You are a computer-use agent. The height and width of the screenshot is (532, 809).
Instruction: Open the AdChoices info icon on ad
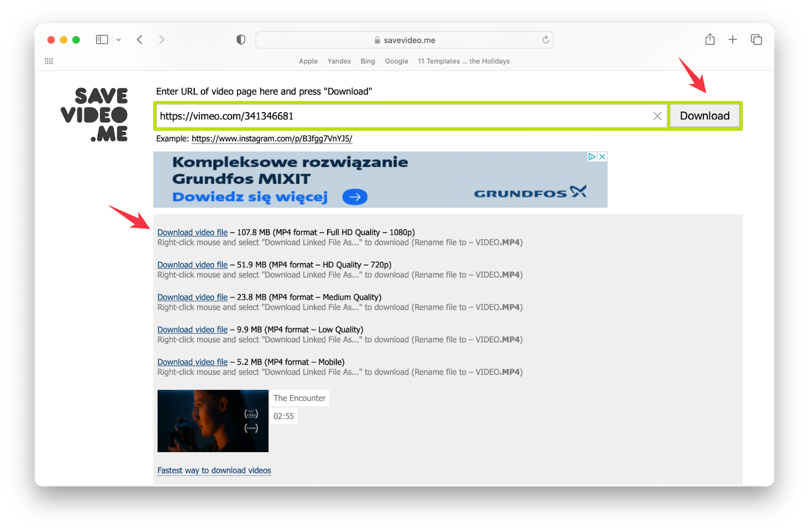coord(592,157)
